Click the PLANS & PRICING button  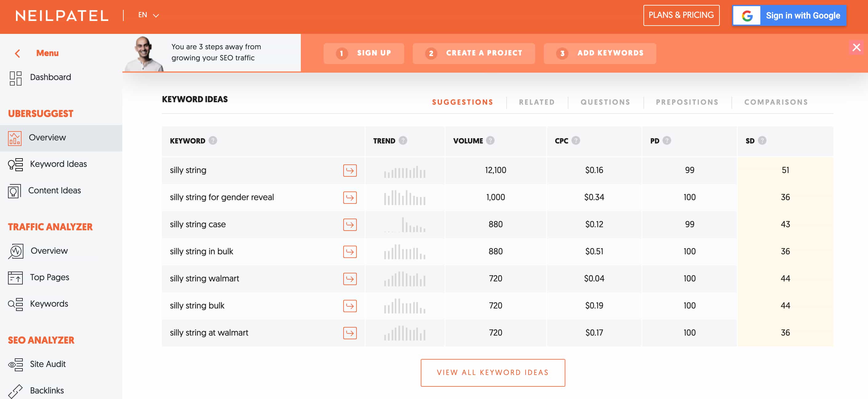pyautogui.click(x=681, y=15)
